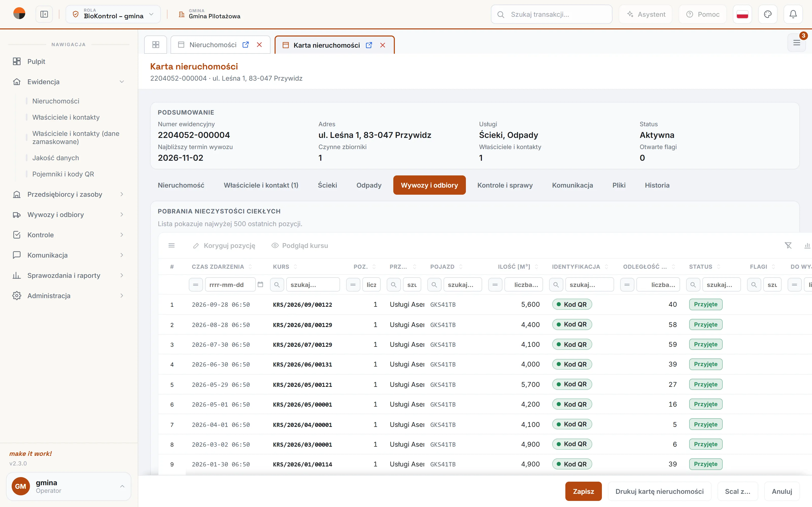Viewport: 812px width, 507px height.
Task: Open role selector BioKontrol – gmina
Action: [113, 14]
